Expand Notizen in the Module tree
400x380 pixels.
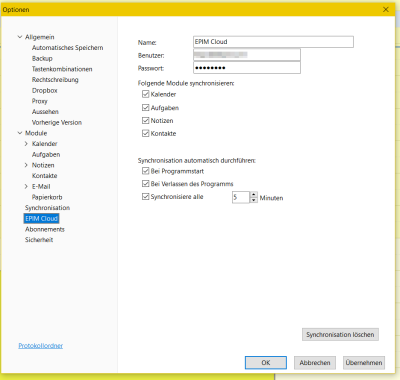(x=26, y=165)
